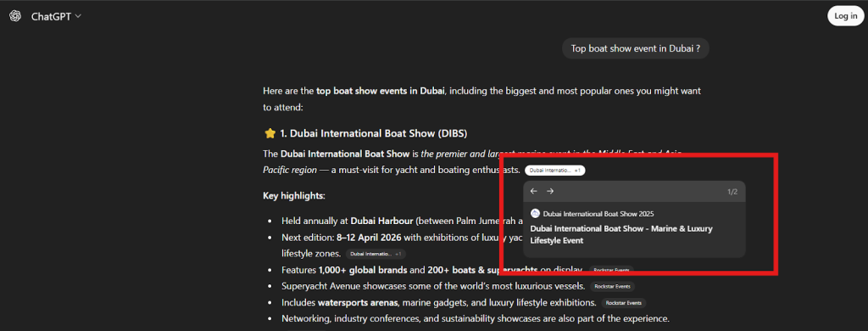Go to previous source with back arrow
868x331 pixels.
[534, 191]
